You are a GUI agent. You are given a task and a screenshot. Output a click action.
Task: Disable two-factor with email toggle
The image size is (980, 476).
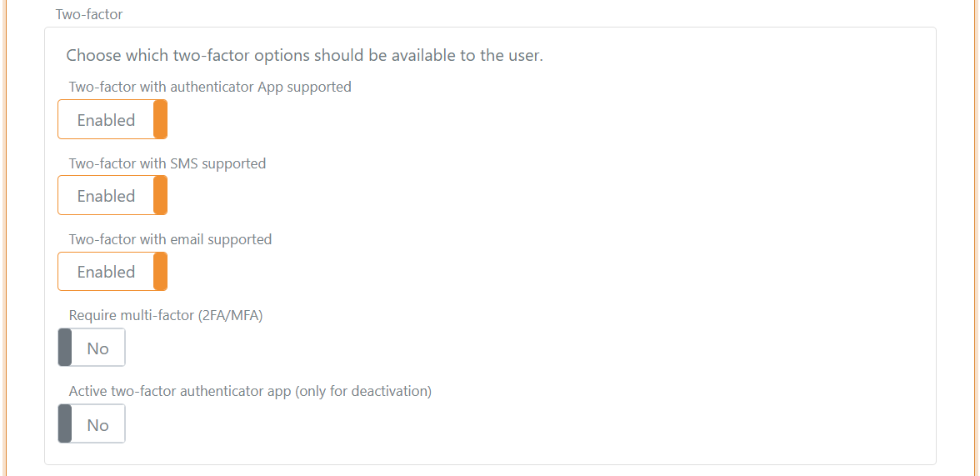coord(112,271)
